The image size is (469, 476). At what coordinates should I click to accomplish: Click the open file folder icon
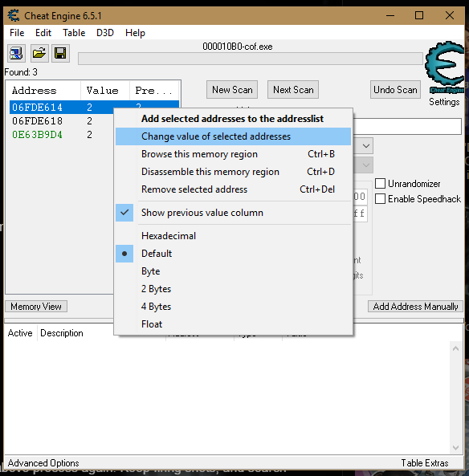pyautogui.click(x=39, y=54)
